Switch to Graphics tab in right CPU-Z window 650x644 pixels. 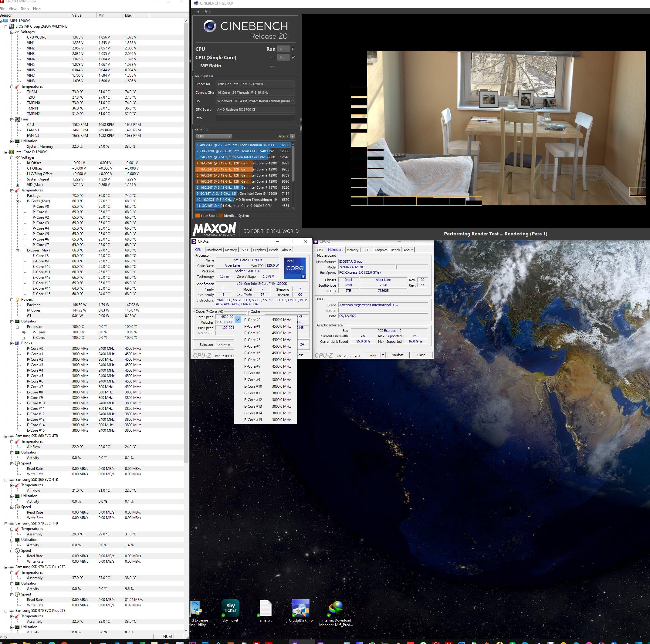381,250
